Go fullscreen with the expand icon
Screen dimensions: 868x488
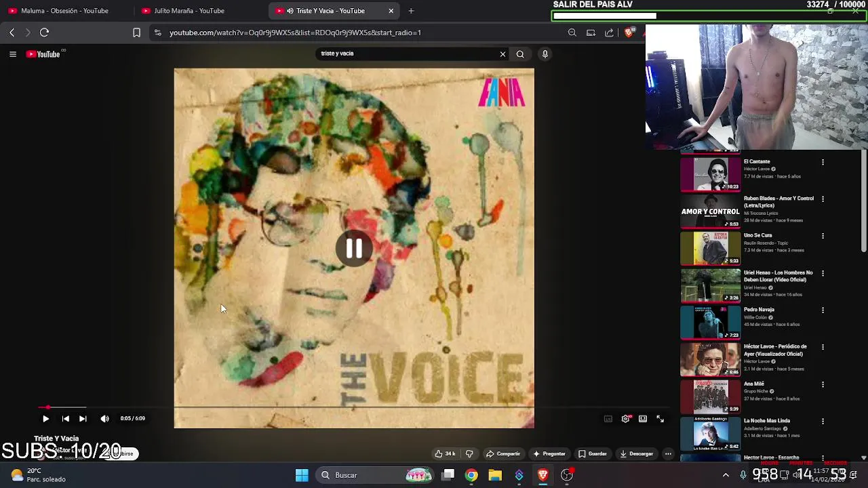660,419
